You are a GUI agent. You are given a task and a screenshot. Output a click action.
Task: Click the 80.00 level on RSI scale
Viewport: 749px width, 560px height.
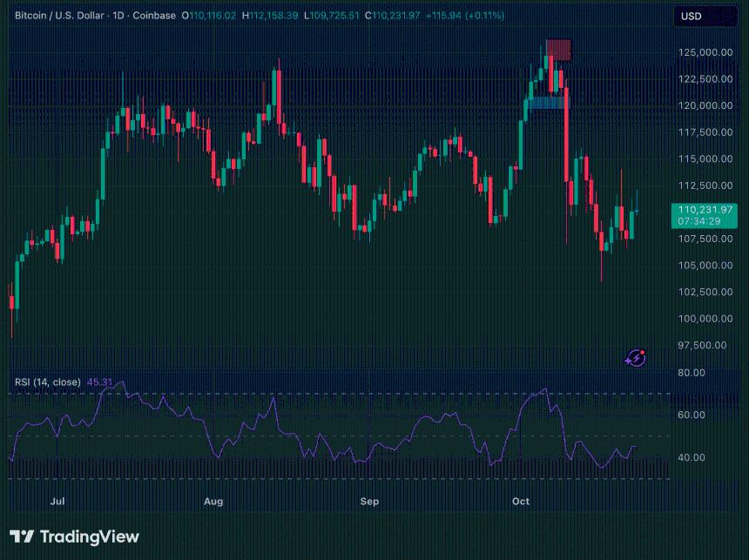click(x=692, y=373)
